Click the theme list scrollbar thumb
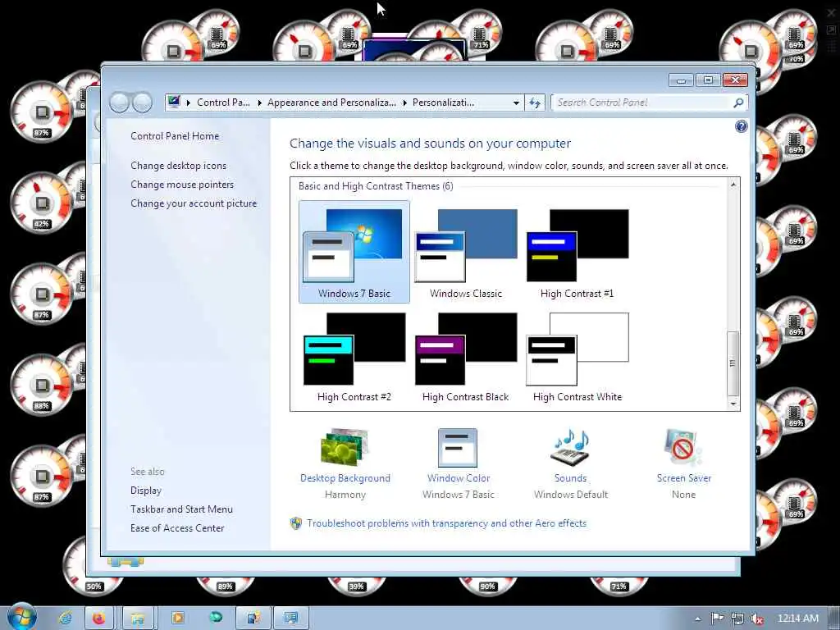The width and height of the screenshot is (840, 630). tap(733, 363)
